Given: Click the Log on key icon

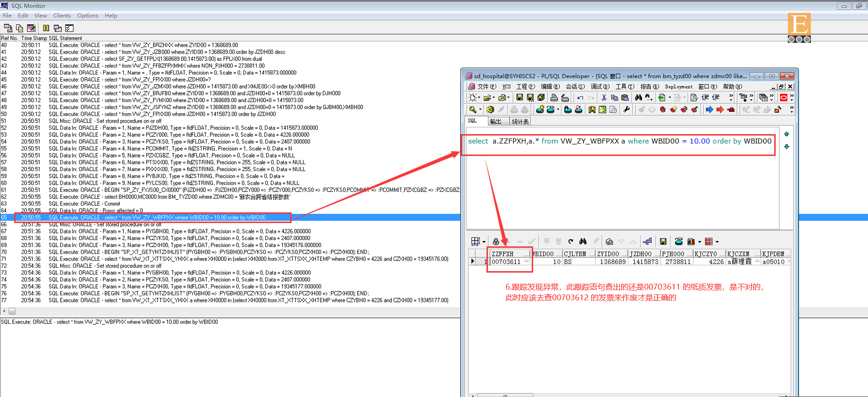Looking at the screenshot, I should point(472,110).
